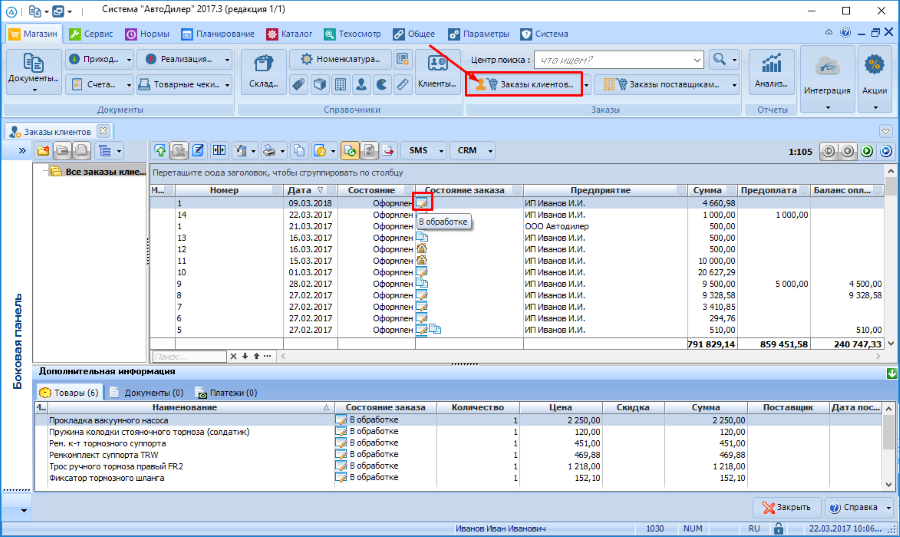Screen dimensions: 900x537
Task: Select order number 14 row
Action: [x=516, y=215]
